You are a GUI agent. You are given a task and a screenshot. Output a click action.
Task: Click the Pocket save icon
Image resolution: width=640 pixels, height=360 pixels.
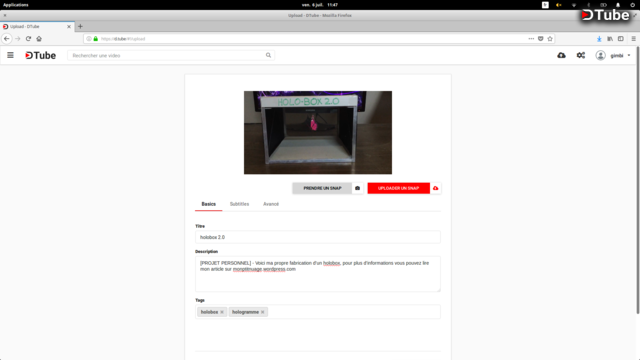point(540,39)
